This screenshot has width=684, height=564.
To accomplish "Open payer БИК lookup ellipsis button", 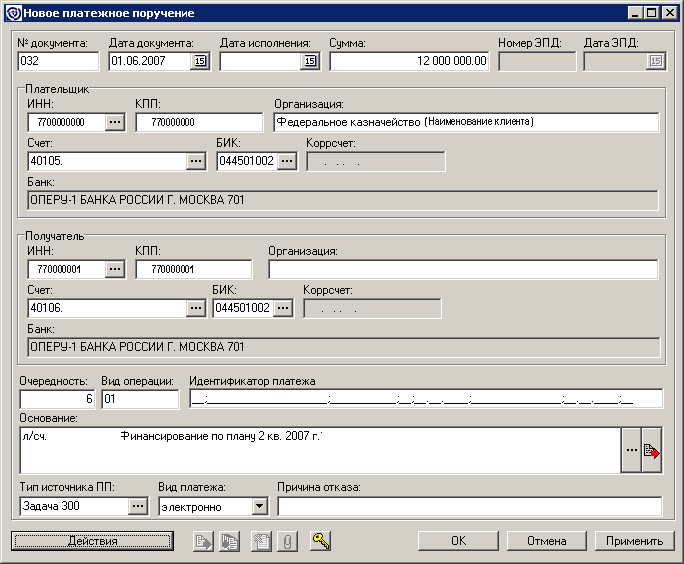I will [287, 161].
